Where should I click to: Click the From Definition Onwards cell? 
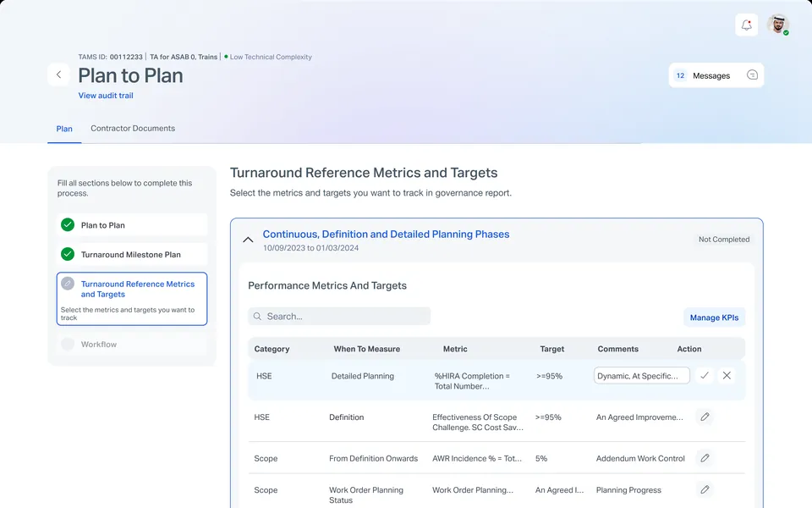[x=373, y=458]
